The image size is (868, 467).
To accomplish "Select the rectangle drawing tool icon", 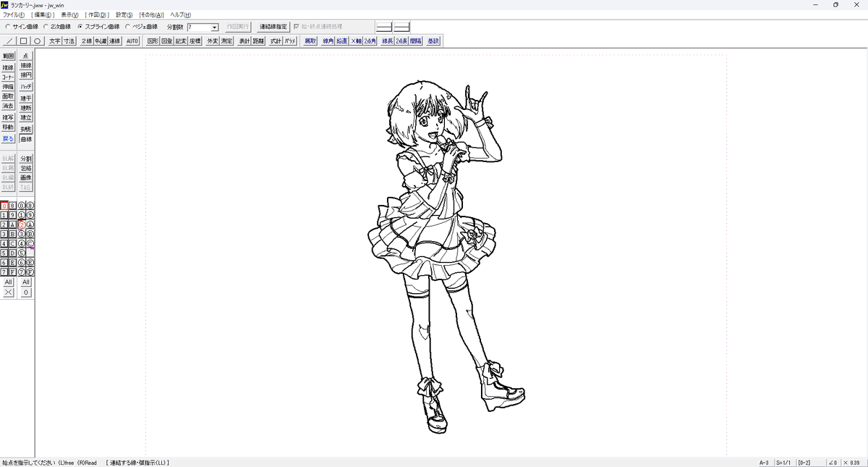I will [x=24, y=41].
